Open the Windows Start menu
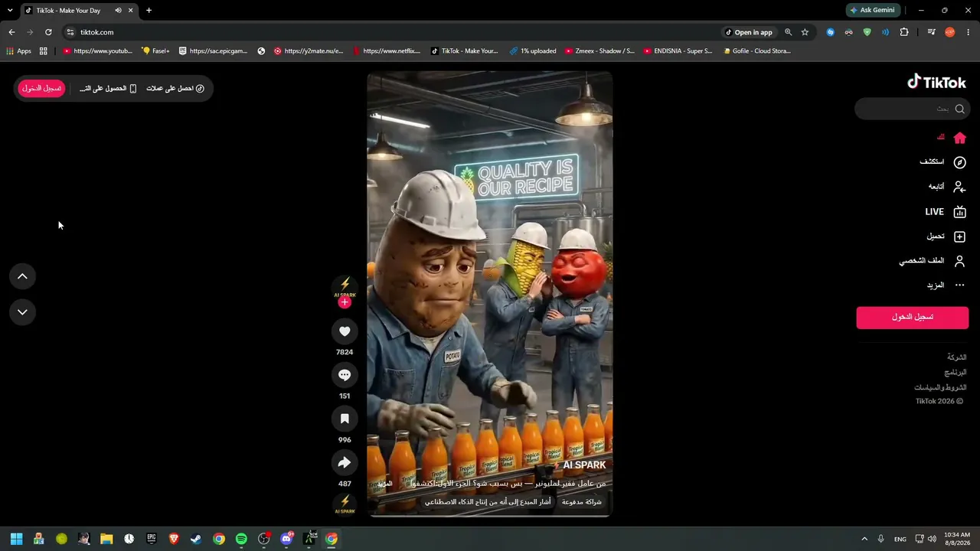The width and height of the screenshot is (980, 551). pyautogui.click(x=16, y=539)
